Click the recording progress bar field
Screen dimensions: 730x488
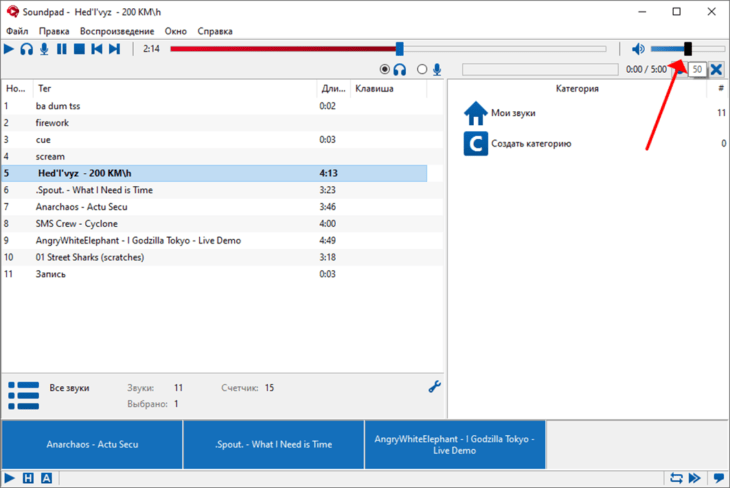[x=540, y=69]
